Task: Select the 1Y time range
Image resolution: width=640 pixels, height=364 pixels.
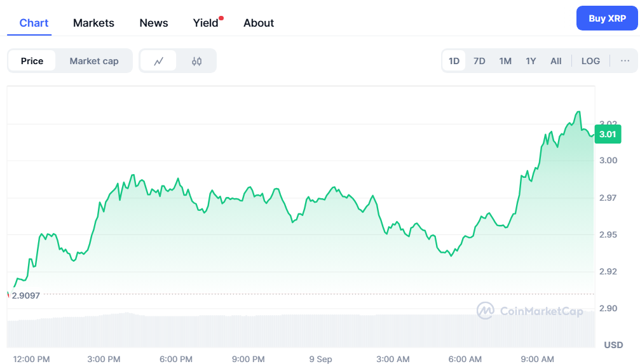Action: 531,61
